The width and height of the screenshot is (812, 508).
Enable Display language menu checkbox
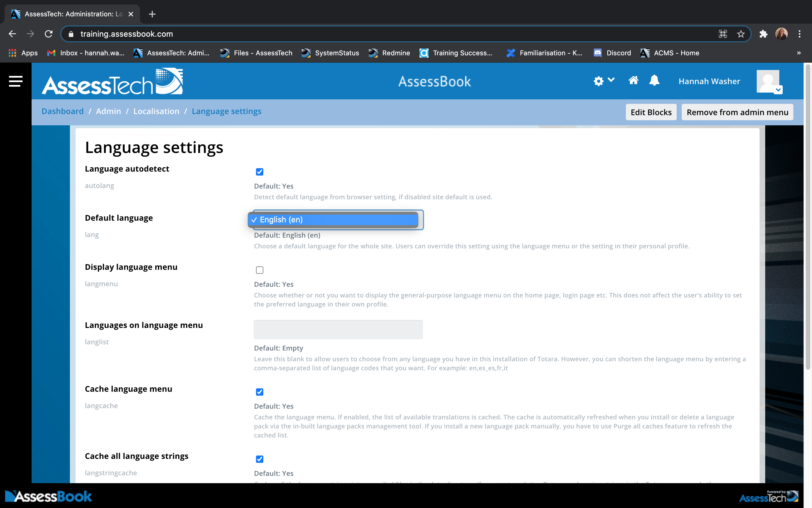click(x=259, y=270)
